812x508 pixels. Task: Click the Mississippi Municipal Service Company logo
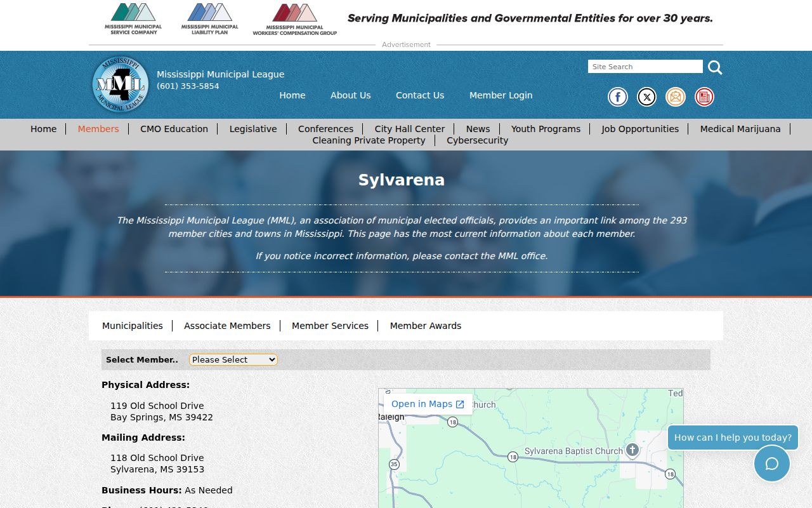[x=133, y=19]
